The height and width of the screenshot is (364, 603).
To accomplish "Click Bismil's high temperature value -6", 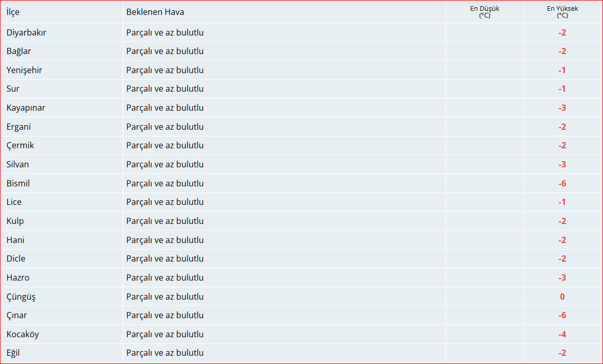I will tap(562, 183).
